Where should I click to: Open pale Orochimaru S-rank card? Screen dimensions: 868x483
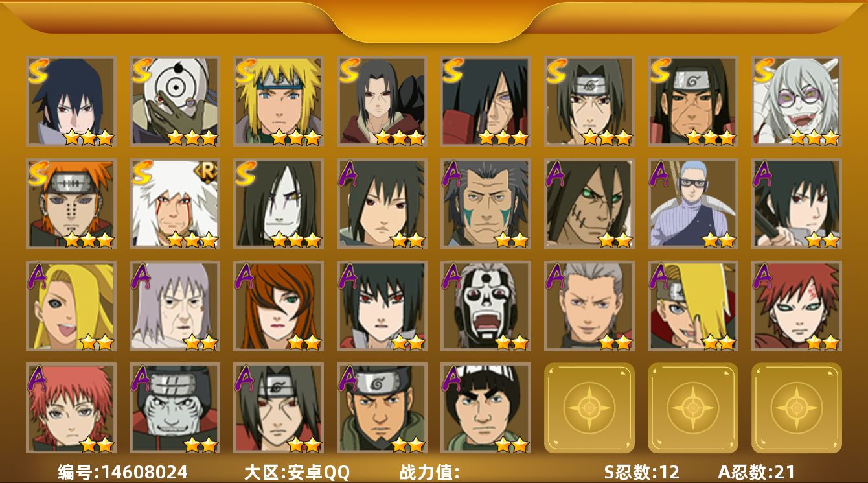click(279, 204)
